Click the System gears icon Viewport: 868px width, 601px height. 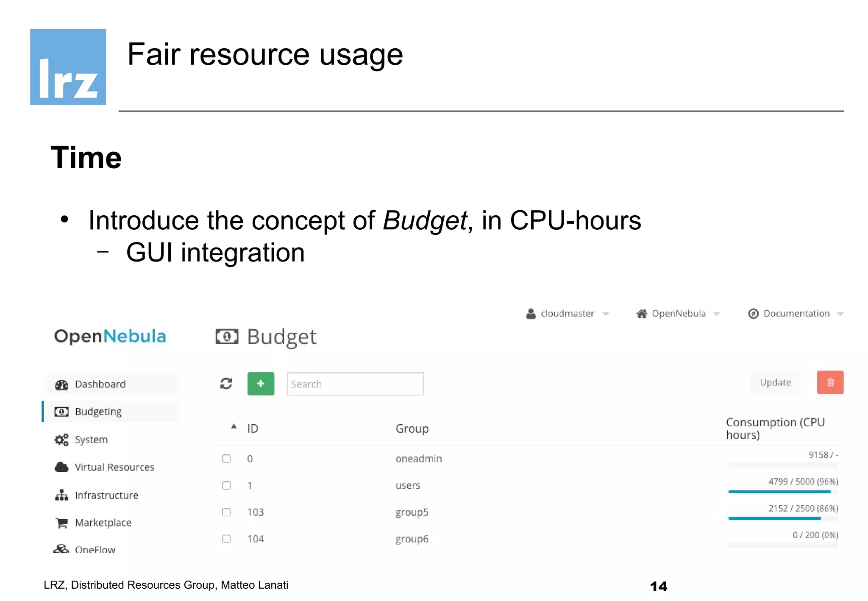61,440
